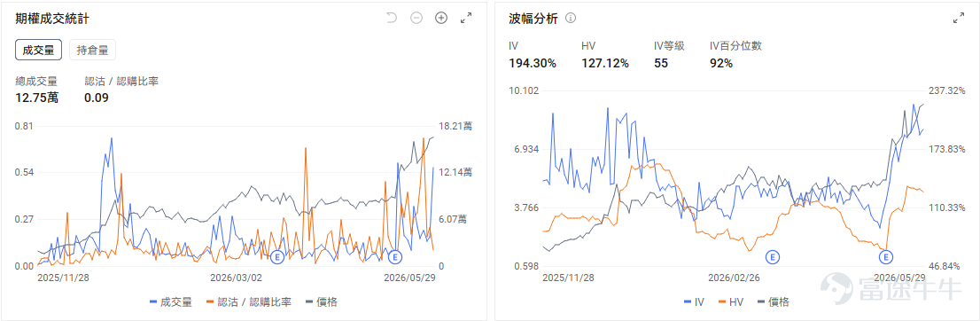The image size is (980, 321).
Task: Click the 波幅分析 panel title
Action: (x=533, y=19)
